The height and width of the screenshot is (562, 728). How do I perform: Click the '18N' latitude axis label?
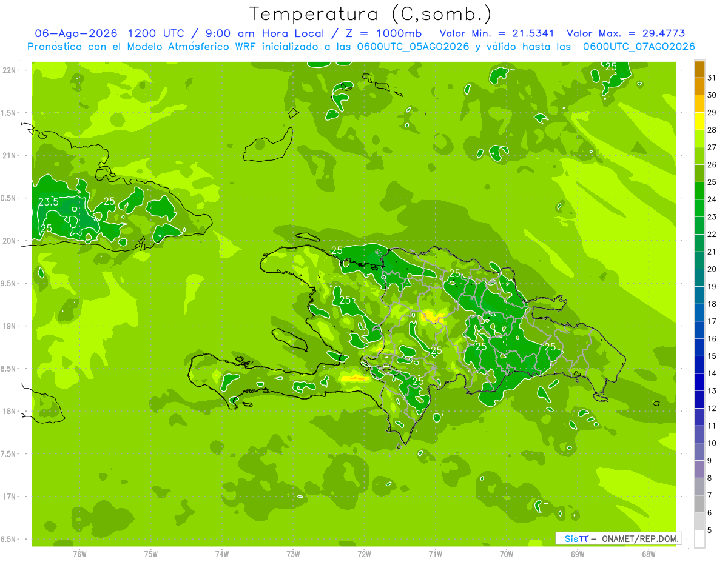tap(10, 411)
